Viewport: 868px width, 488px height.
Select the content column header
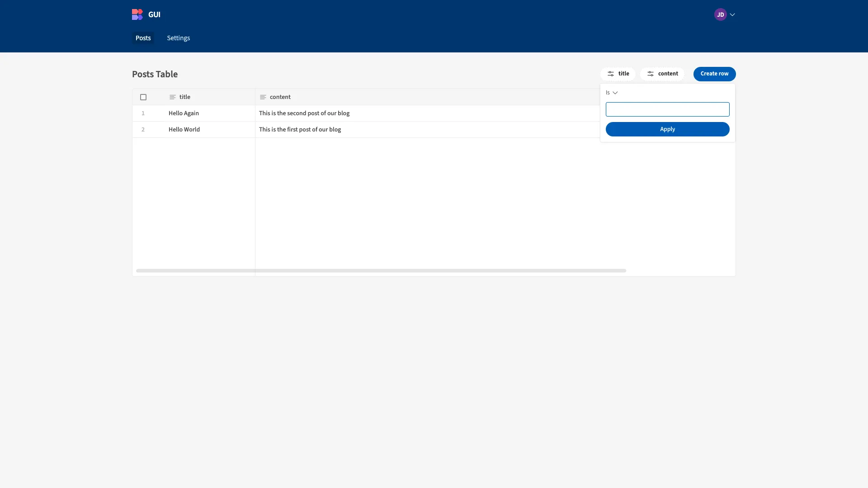point(280,97)
